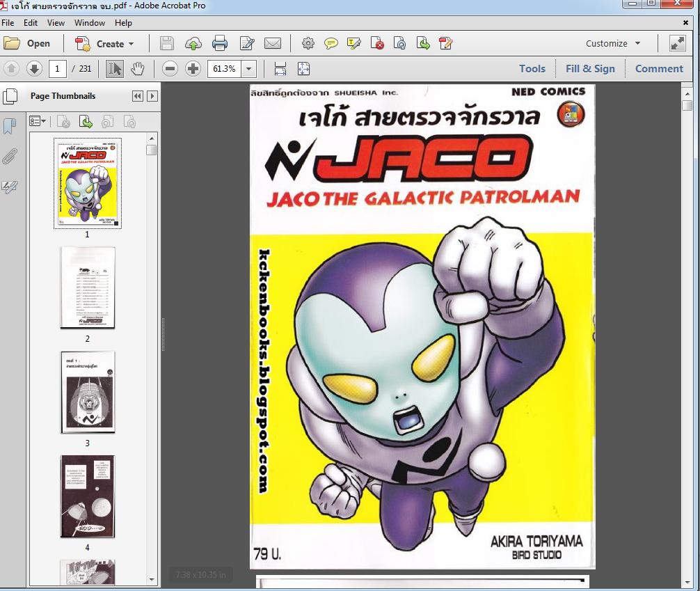
Task: Select the Highlight text tool icon
Action: pyautogui.click(x=354, y=43)
